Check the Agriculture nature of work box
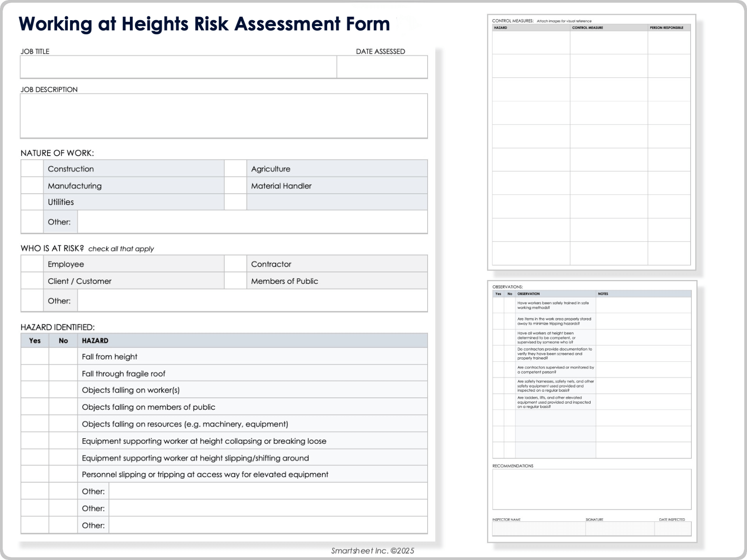 [235, 168]
